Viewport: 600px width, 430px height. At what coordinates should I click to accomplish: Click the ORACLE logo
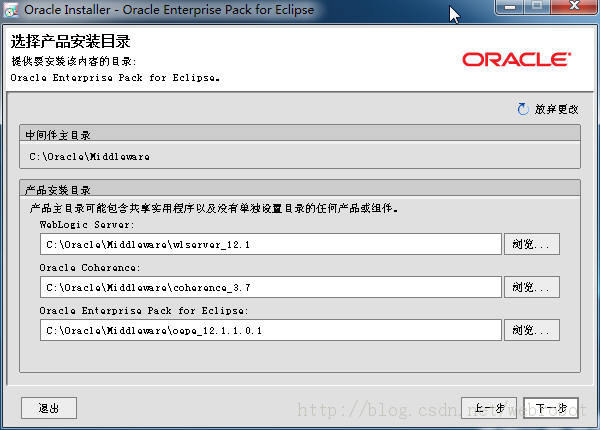(x=517, y=59)
